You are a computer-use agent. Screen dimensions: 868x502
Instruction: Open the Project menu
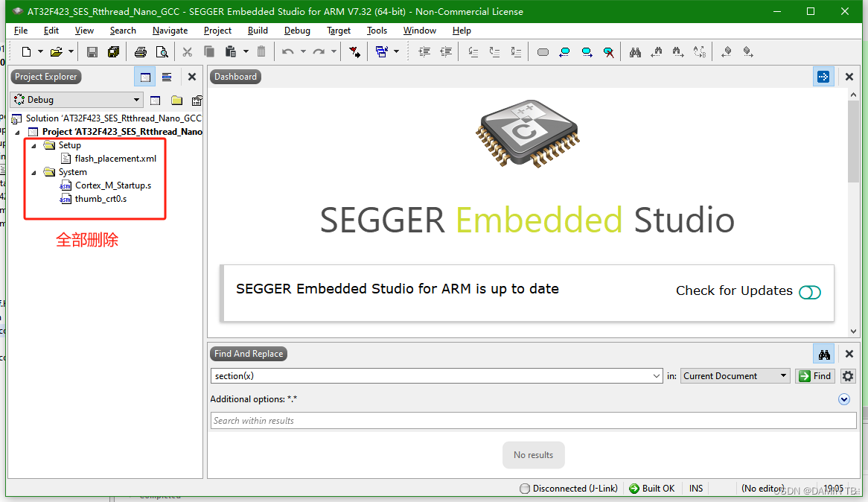click(x=217, y=31)
